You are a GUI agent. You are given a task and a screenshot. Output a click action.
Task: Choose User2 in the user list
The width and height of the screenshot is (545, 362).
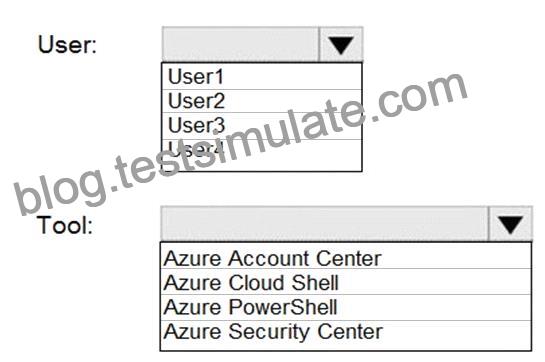click(262, 101)
